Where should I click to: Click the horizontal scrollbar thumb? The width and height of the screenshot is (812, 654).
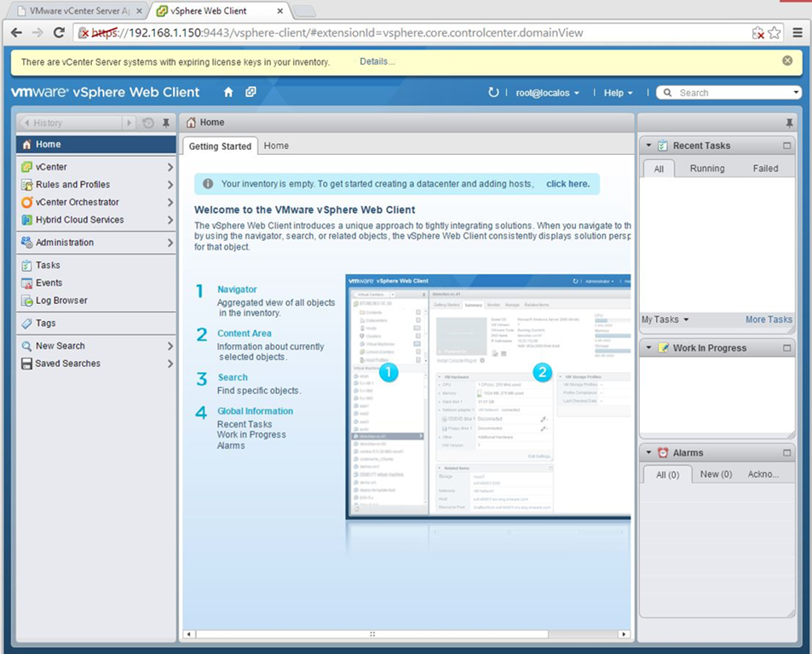click(371, 634)
